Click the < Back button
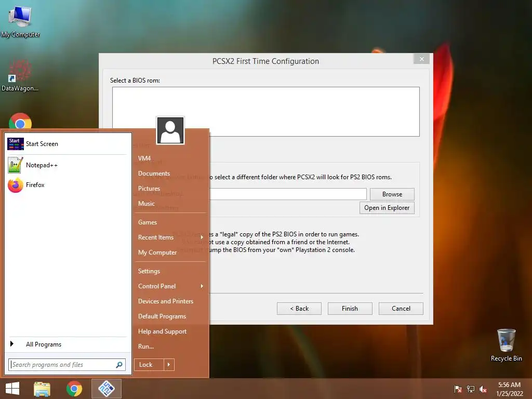The height and width of the screenshot is (399, 532). [x=299, y=309]
